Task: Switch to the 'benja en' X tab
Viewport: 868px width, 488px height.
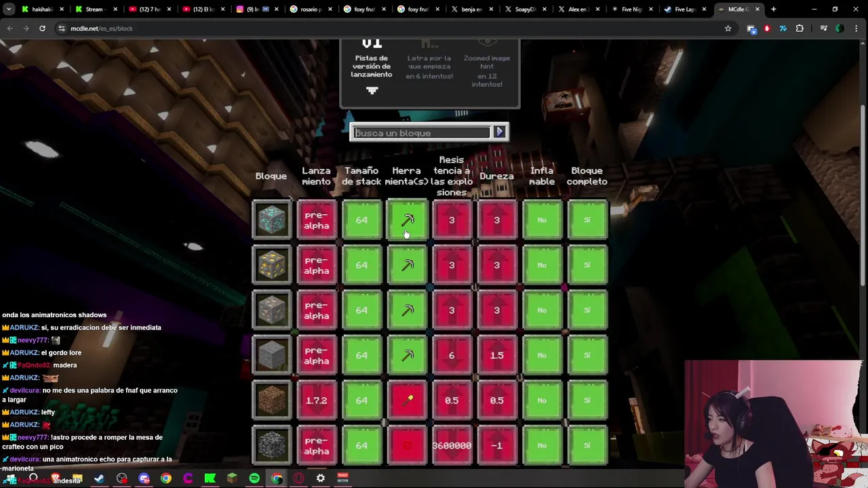Action: pos(473,9)
